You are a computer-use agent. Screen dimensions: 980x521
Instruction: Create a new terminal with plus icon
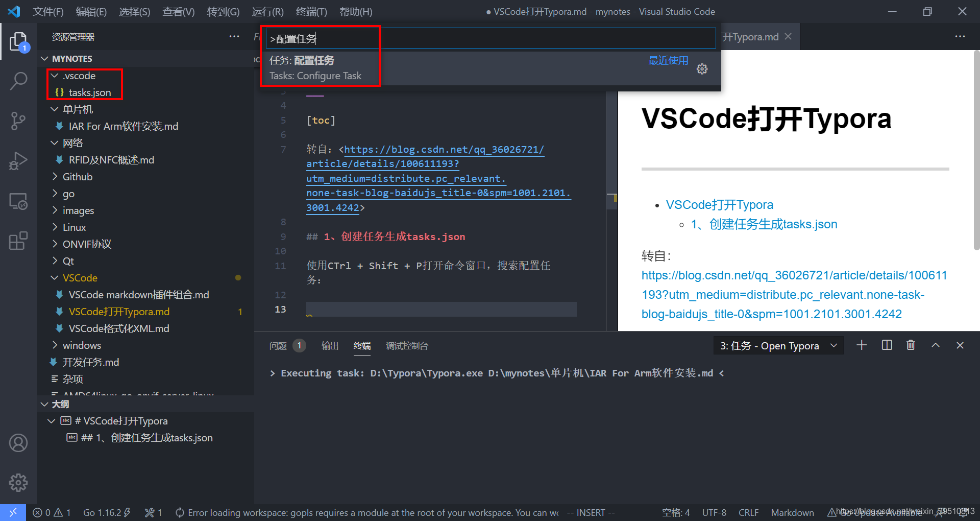click(862, 345)
